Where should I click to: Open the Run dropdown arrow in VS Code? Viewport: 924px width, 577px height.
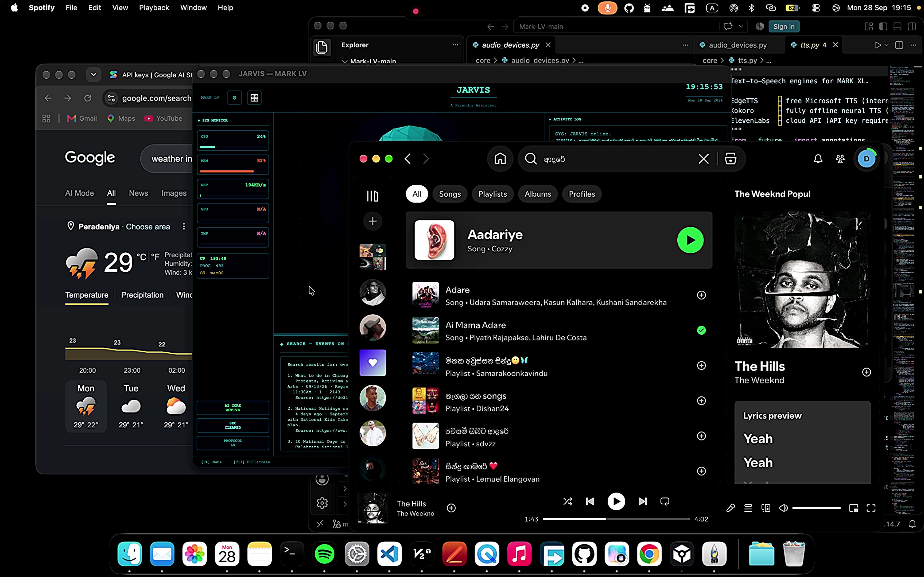point(886,45)
